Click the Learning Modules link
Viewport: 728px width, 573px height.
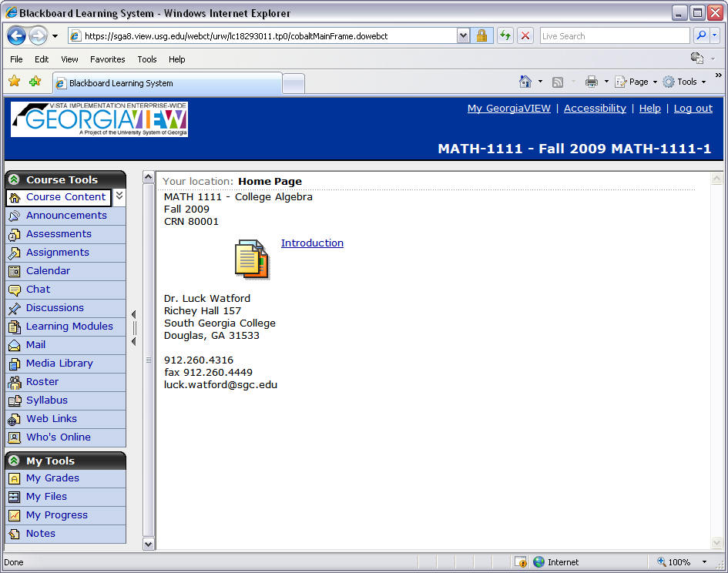69,327
